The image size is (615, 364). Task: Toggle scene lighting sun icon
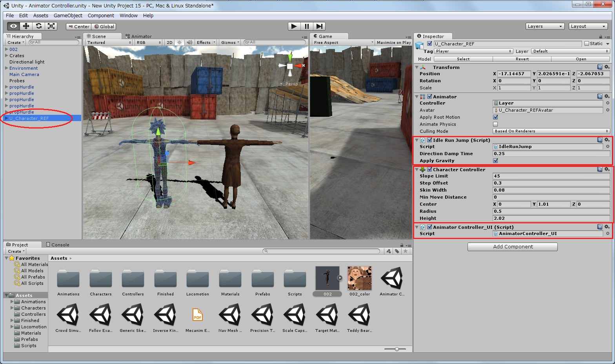coord(179,42)
